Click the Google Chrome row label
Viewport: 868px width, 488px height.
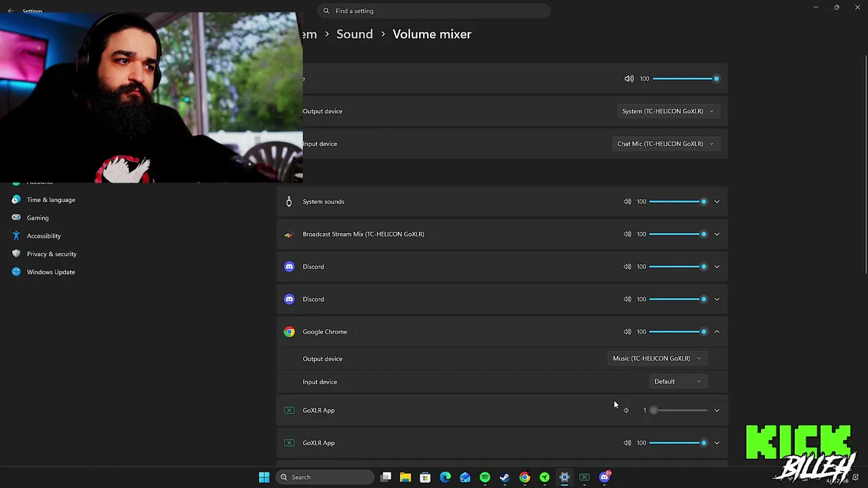pyautogui.click(x=325, y=331)
